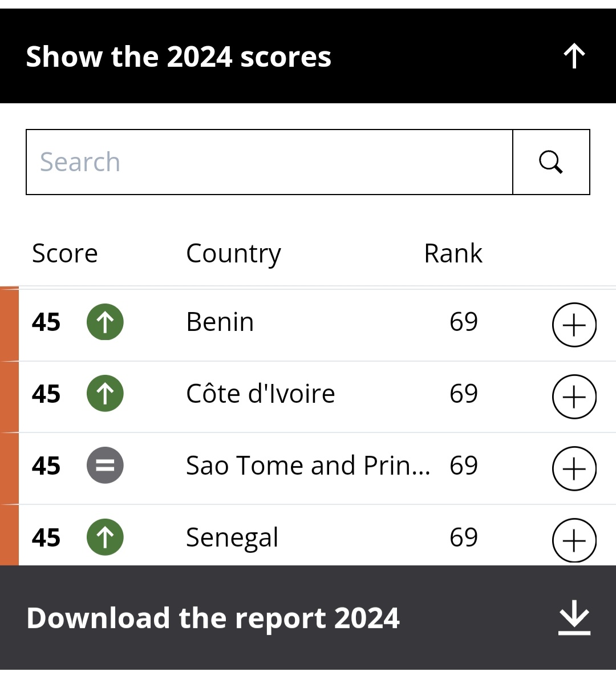Sort table by Rank column header
This screenshot has width=616, height=675.
(x=453, y=253)
